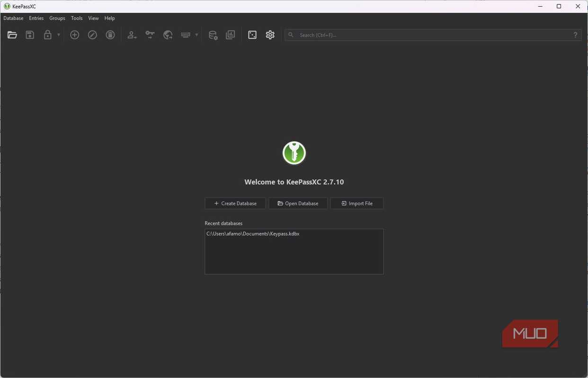Open the View menu
Image resolution: width=588 pixels, height=378 pixels.
pyautogui.click(x=93, y=18)
